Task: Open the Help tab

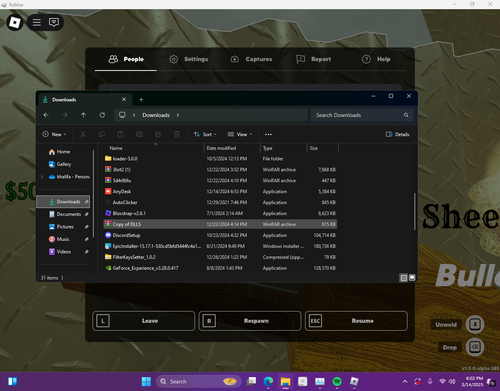Action: click(x=376, y=59)
